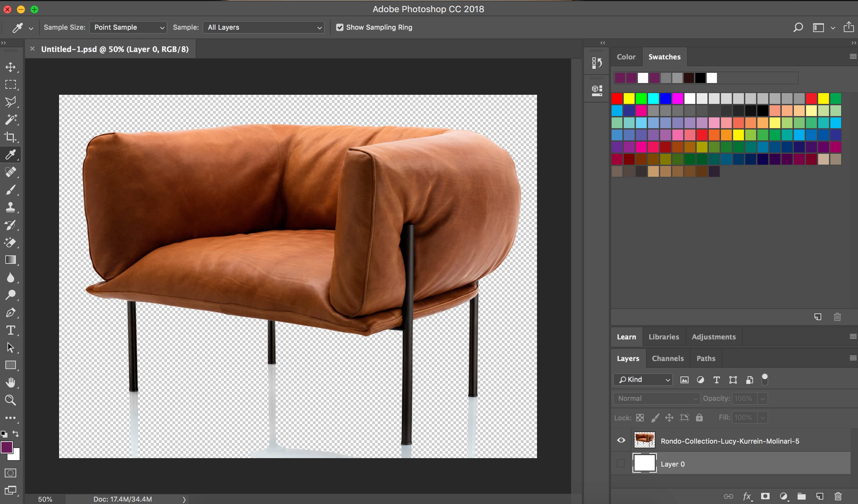Switch to the Color panel tab
The height and width of the screenshot is (504, 858).
[626, 57]
